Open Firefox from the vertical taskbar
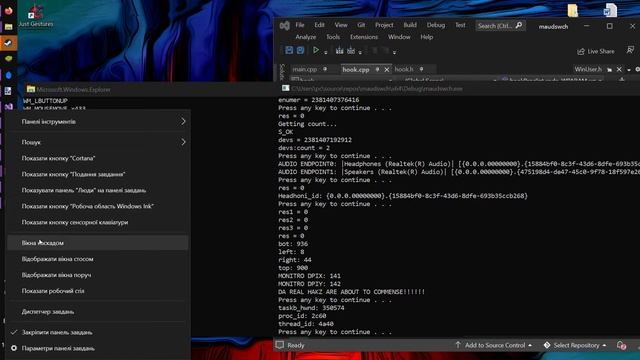 coord(8,11)
